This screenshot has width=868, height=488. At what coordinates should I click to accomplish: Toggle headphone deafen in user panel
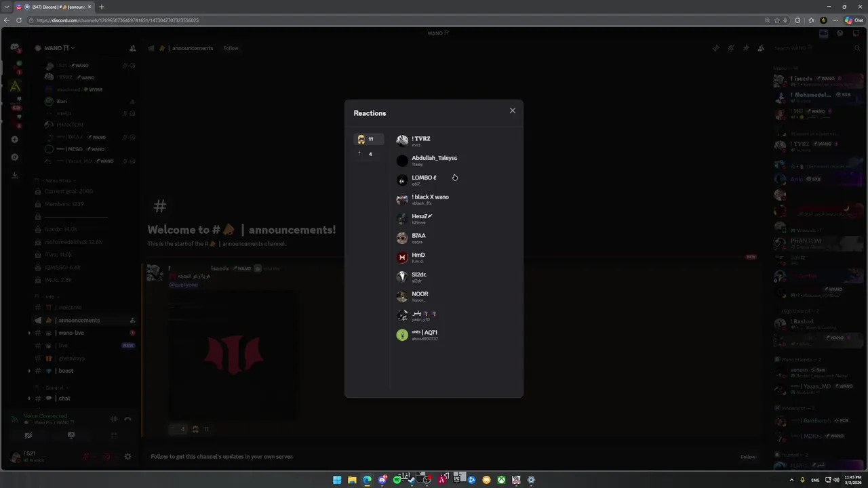[106, 457]
